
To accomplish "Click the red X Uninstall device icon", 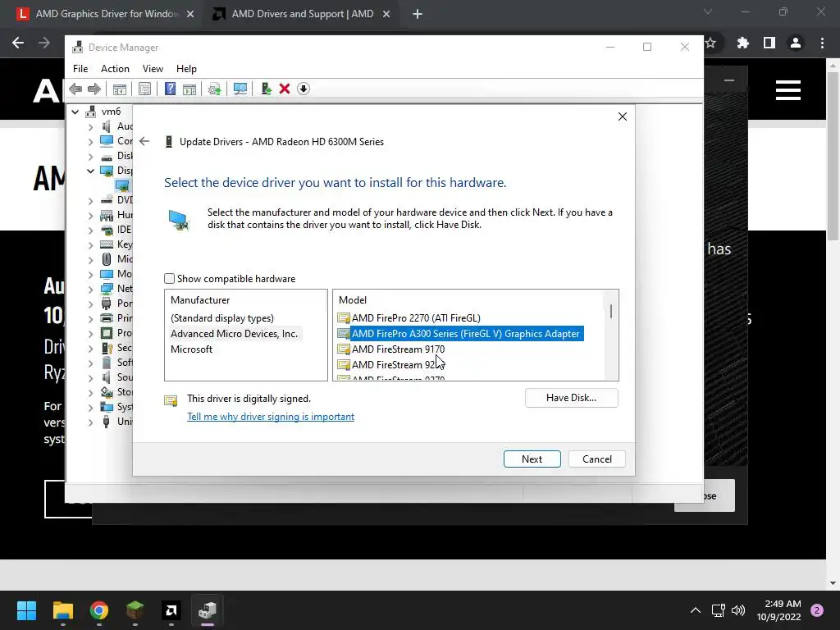I will click(x=285, y=89).
